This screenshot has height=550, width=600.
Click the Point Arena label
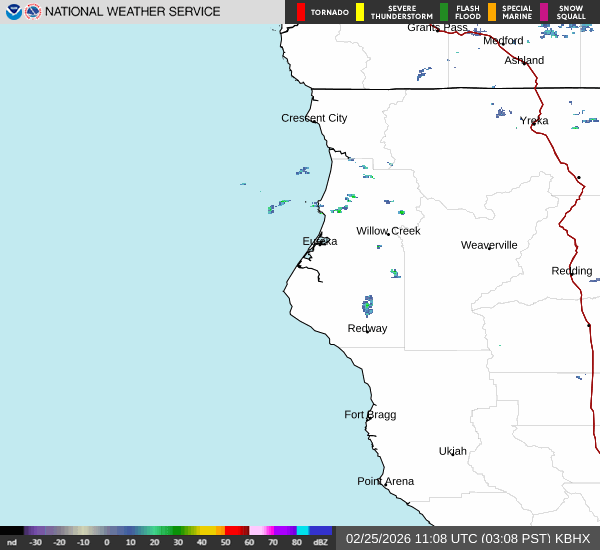point(385,481)
